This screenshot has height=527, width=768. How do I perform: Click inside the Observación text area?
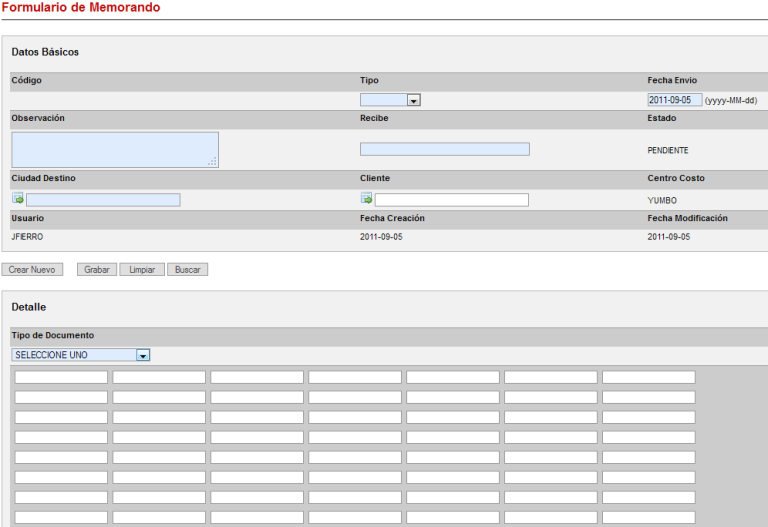(x=114, y=149)
